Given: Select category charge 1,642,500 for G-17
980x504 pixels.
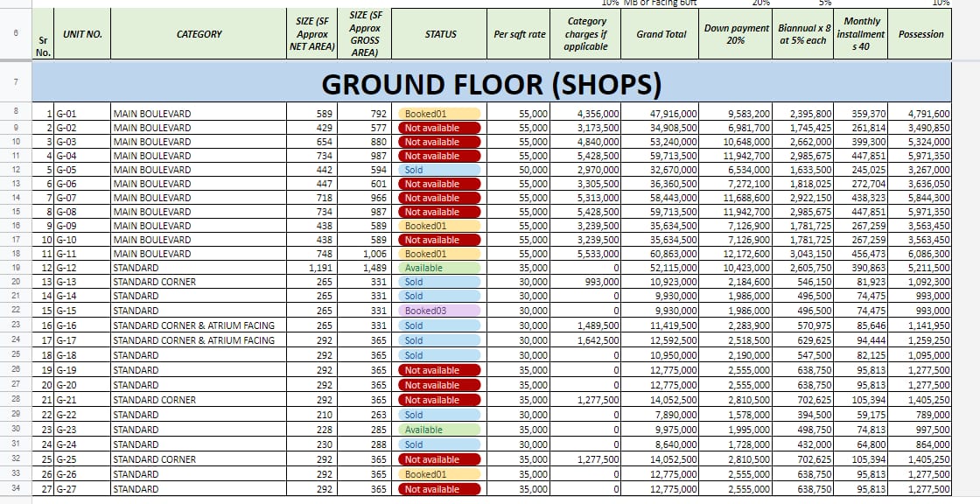Looking at the screenshot, I should click(585, 340).
